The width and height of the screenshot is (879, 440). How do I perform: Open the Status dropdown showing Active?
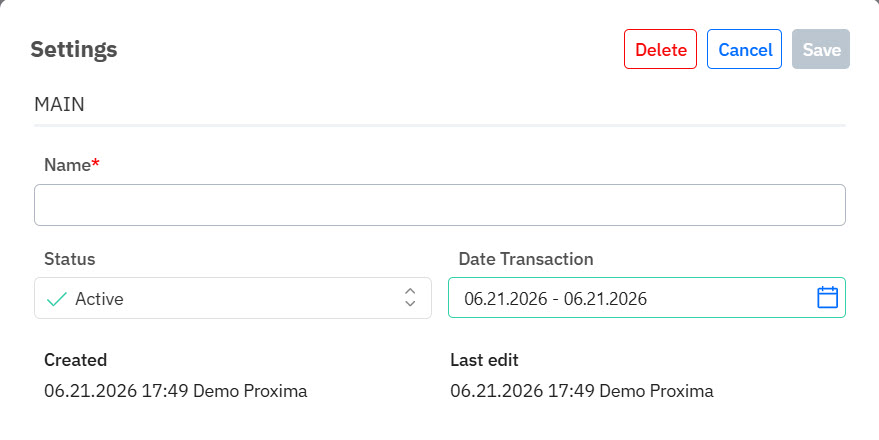tap(233, 298)
